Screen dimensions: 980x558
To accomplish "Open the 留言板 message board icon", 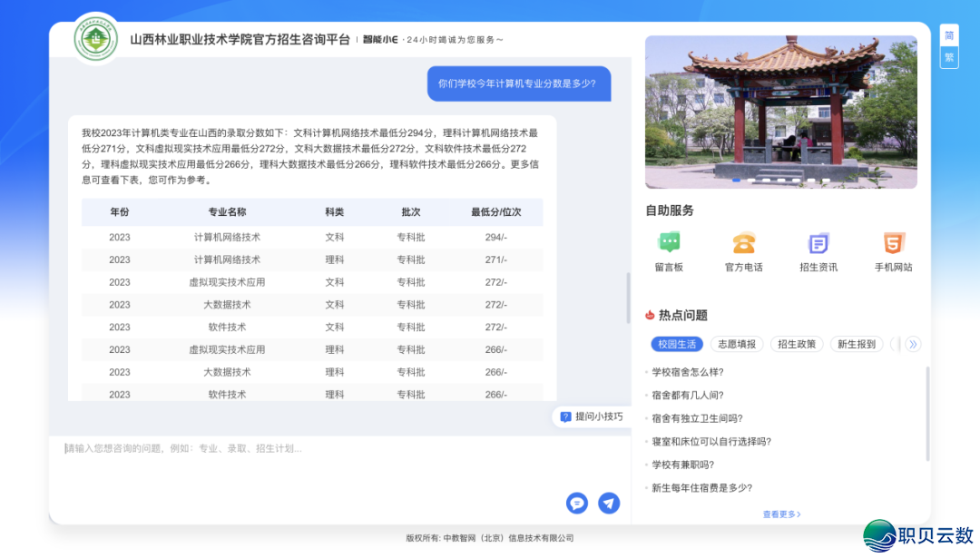I will (669, 243).
